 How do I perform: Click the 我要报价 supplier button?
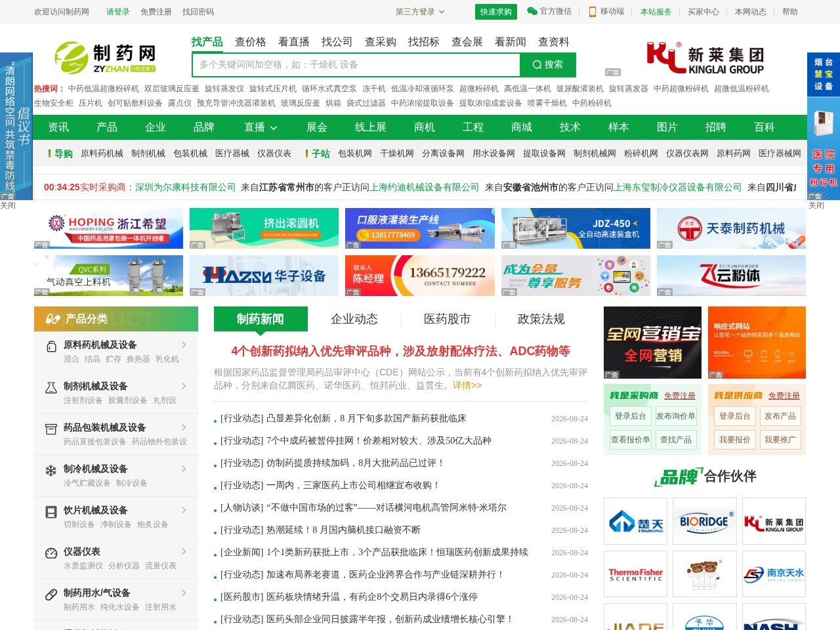click(735, 440)
